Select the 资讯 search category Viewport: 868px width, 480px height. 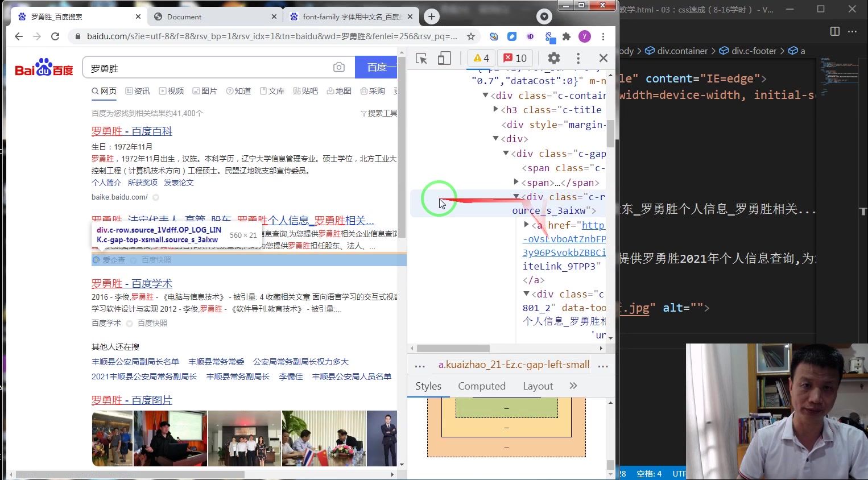pos(138,91)
